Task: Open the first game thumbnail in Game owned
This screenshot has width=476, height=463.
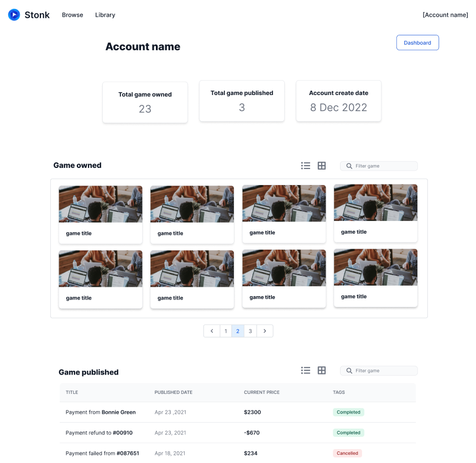Action: (x=101, y=204)
